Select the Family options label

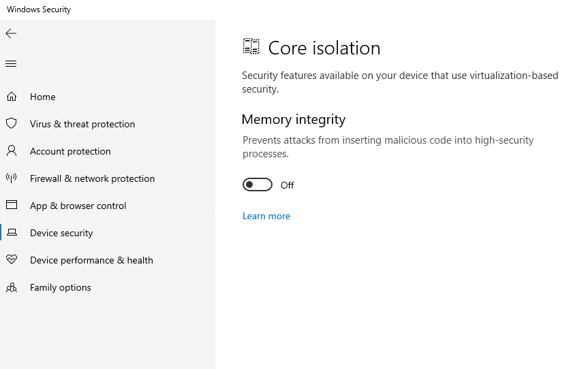[61, 287]
